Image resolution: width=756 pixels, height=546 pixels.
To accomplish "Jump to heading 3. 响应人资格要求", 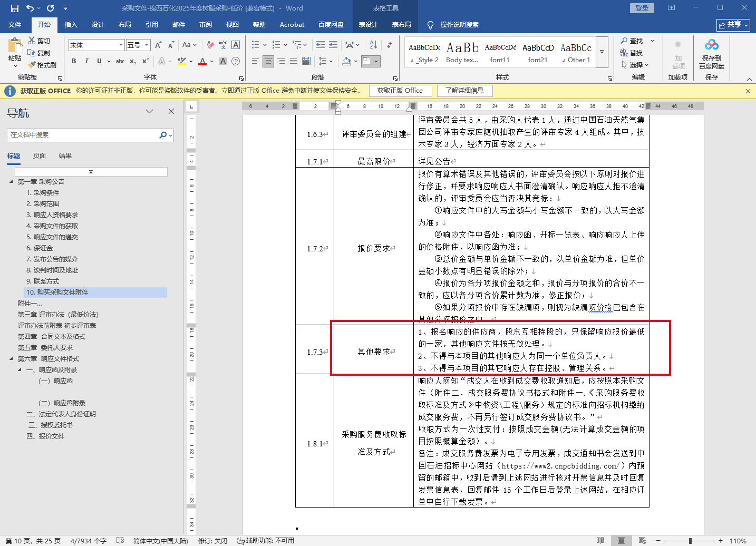I will [x=52, y=215].
